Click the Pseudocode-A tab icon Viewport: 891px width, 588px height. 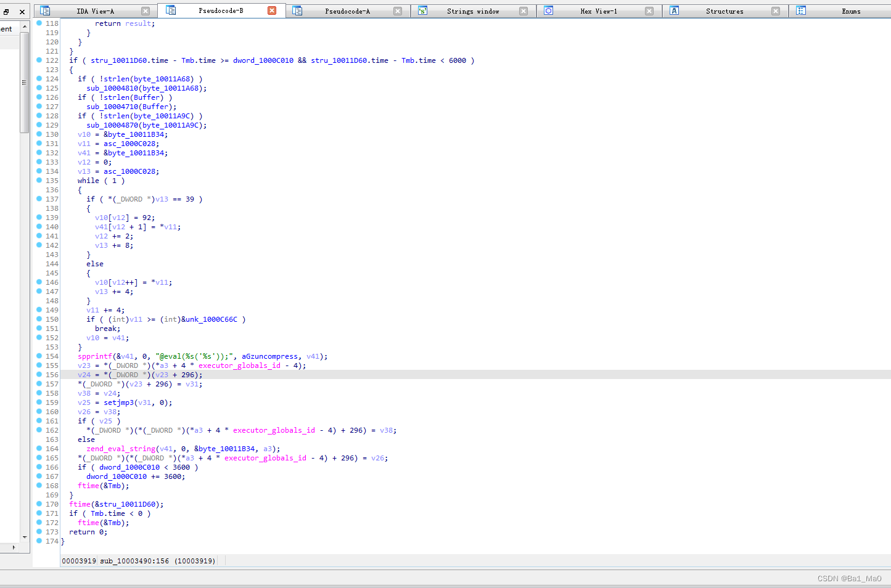(x=297, y=11)
